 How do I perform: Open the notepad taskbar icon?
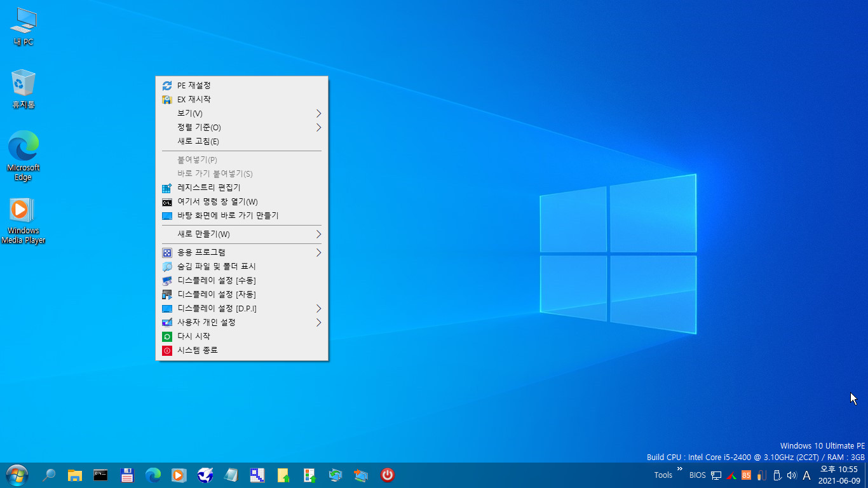(x=231, y=475)
